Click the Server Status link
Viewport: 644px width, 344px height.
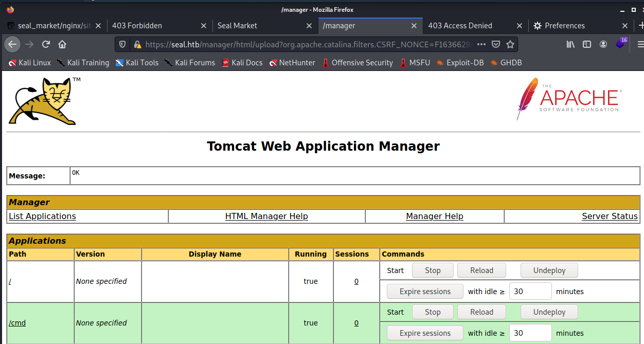click(x=610, y=216)
